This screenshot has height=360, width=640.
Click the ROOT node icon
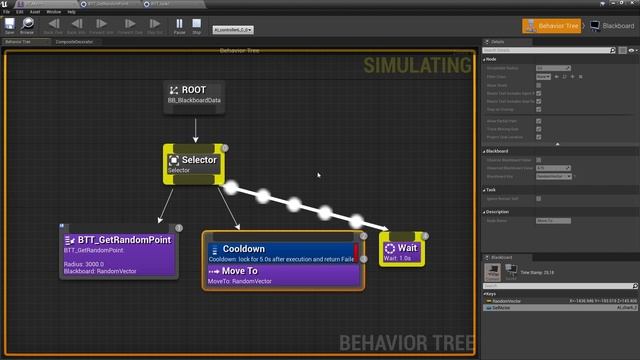[x=174, y=90]
